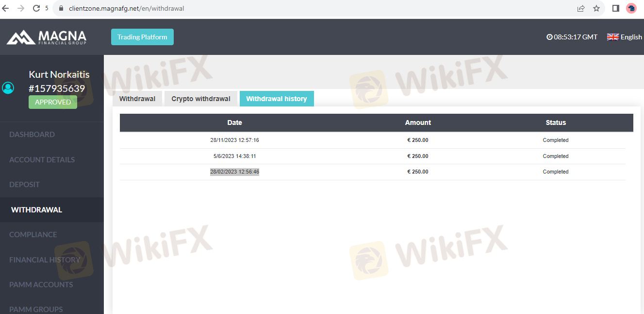Click the Magna Financial Group logo
The width and height of the screenshot is (644, 314).
pyautogui.click(x=47, y=37)
